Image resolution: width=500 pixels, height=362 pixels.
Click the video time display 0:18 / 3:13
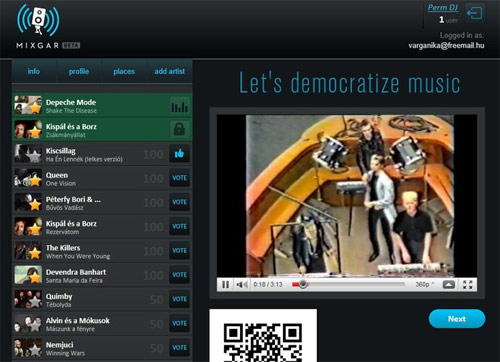click(268, 285)
